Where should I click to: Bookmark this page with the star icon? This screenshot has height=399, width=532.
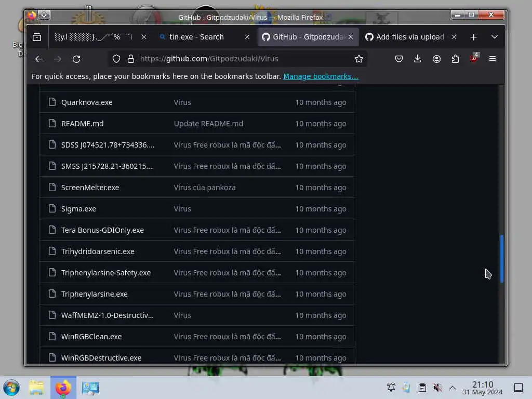click(x=358, y=59)
